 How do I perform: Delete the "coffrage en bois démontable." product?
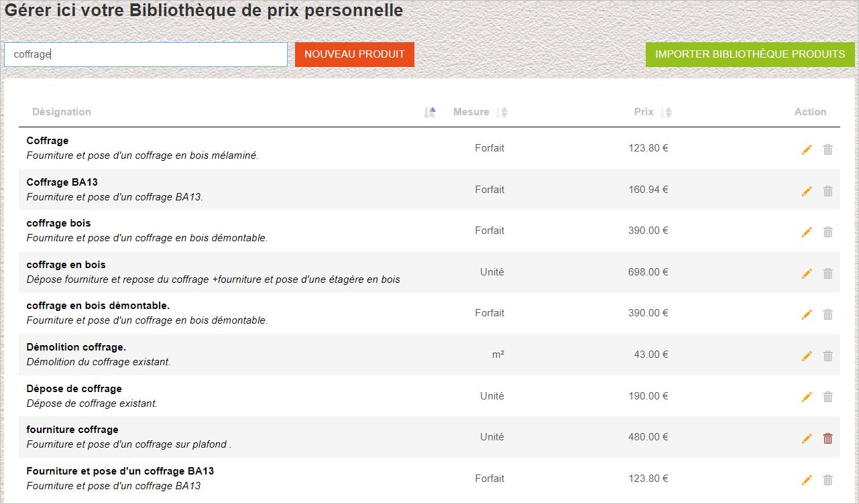point(827,314)
